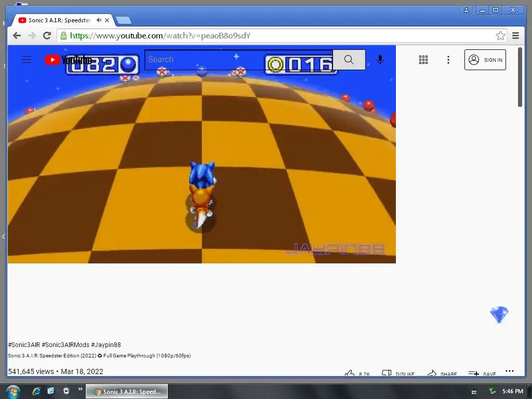Viewport: 532px width, 399px height.
Task: Click the DISLIKE button
Action: [398, 374]
